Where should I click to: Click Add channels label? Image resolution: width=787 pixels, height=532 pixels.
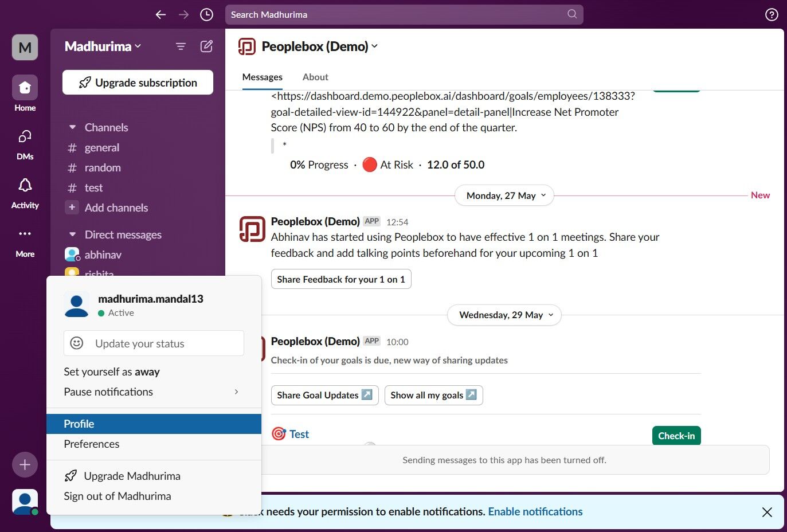[116, 208]
